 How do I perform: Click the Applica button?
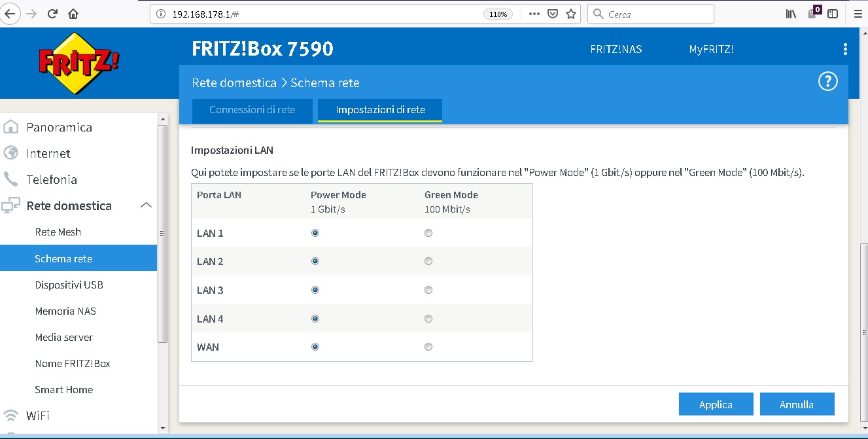point(716,404)
